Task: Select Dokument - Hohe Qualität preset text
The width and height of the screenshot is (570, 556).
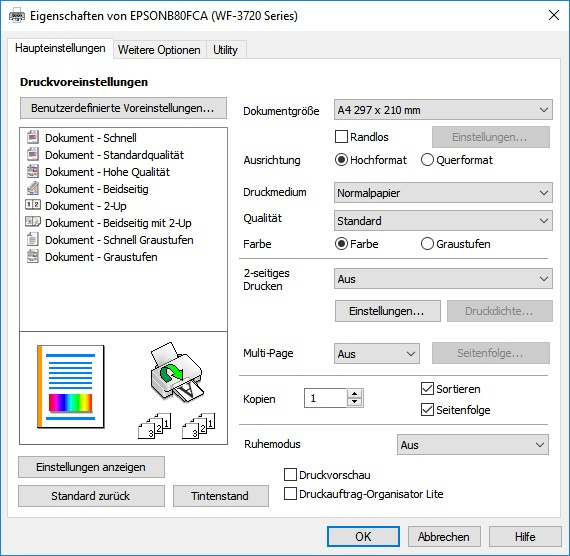Action: click(108, 172)
